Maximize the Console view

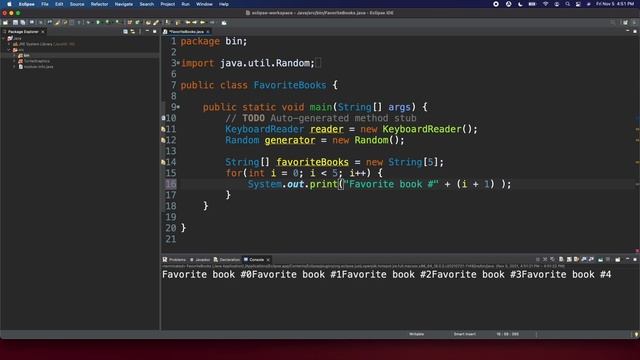click(635, 260)
